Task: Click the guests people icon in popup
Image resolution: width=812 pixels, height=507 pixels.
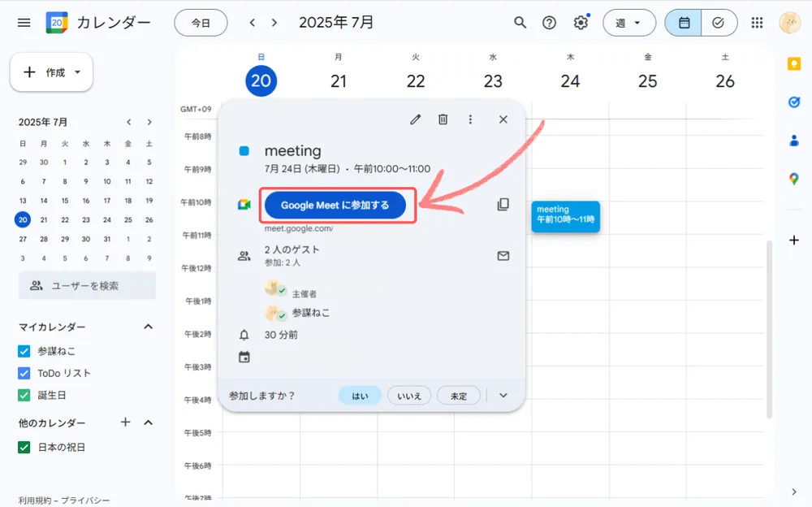Action: point(244,256)
